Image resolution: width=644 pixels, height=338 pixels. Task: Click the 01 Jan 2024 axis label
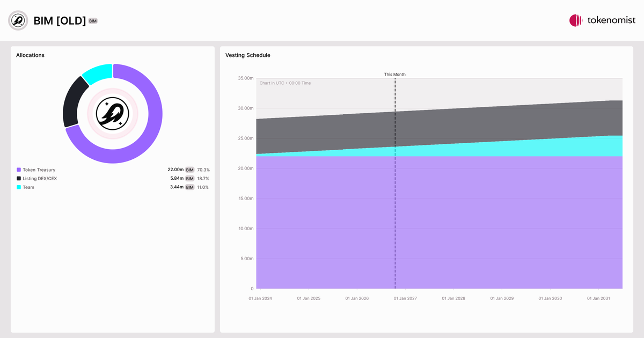(260, 298)
